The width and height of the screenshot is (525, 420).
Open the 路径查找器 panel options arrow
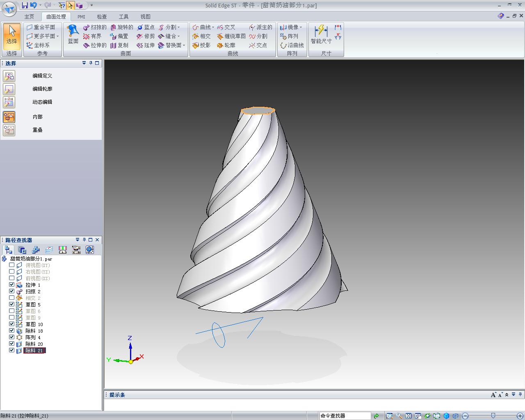point(77,240)
